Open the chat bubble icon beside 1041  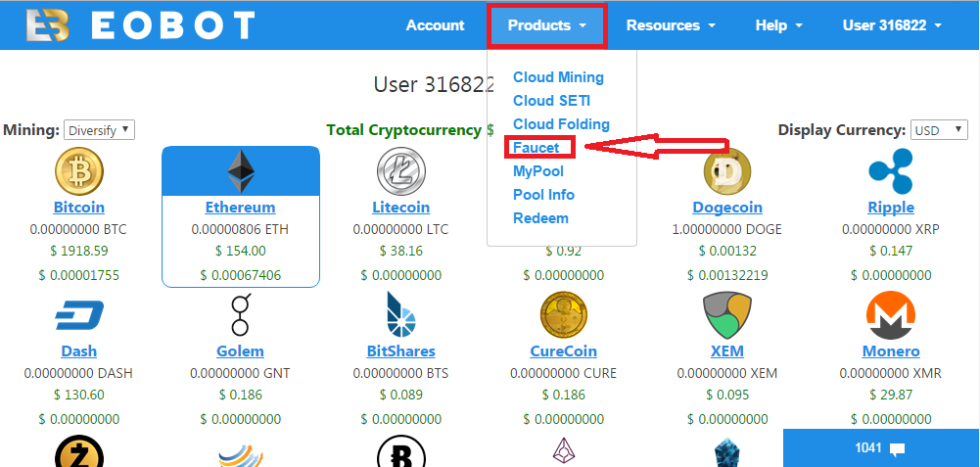[898, 448]
